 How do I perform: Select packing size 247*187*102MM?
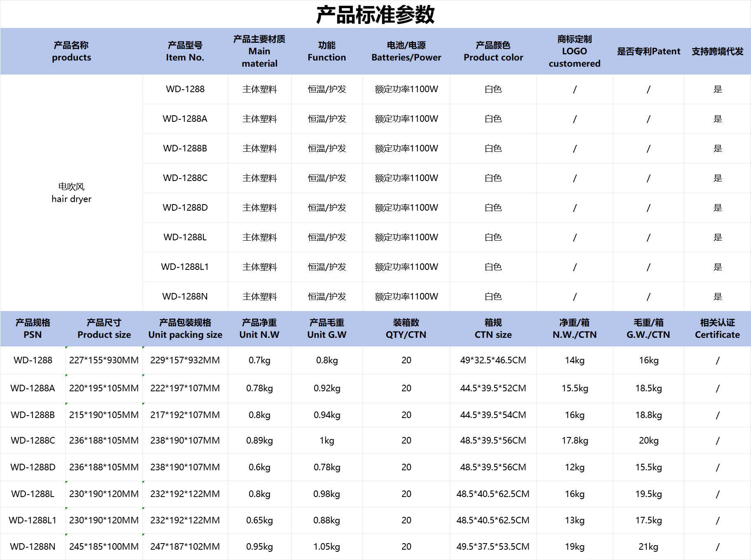pos(185,547)
